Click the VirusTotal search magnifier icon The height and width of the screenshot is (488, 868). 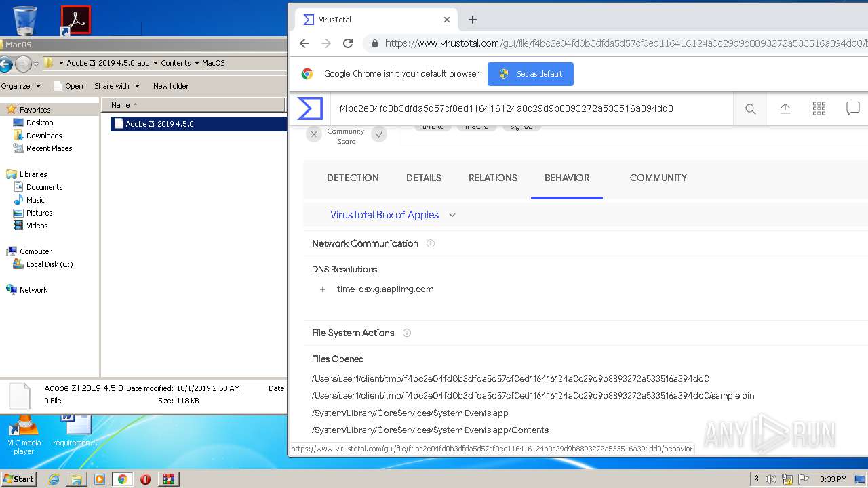coord(750,108)
